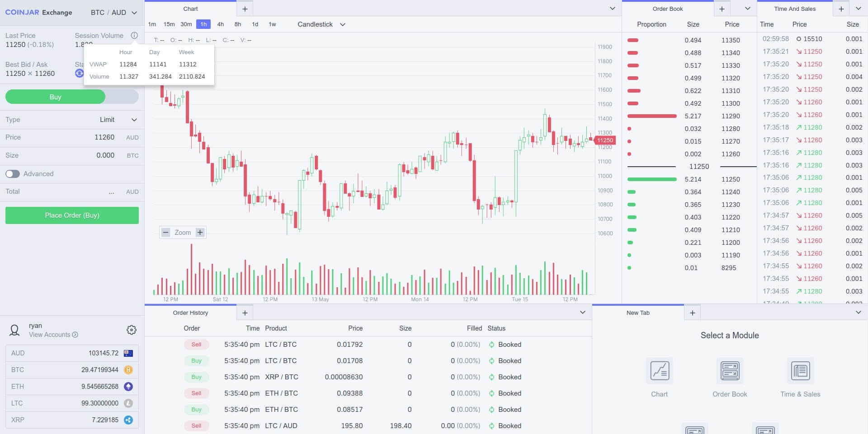Click the Size input field showing 0.000
Screen dimensions: 868x434
pos(72,155)
